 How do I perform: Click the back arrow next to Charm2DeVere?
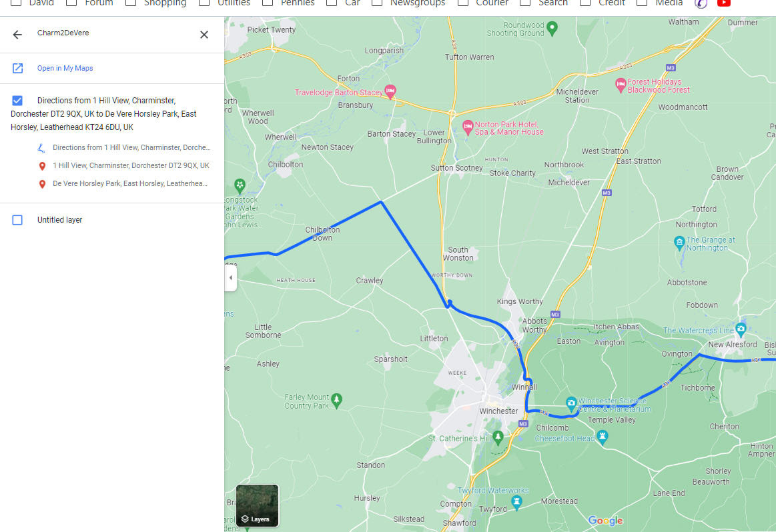(x=17, y=33)
